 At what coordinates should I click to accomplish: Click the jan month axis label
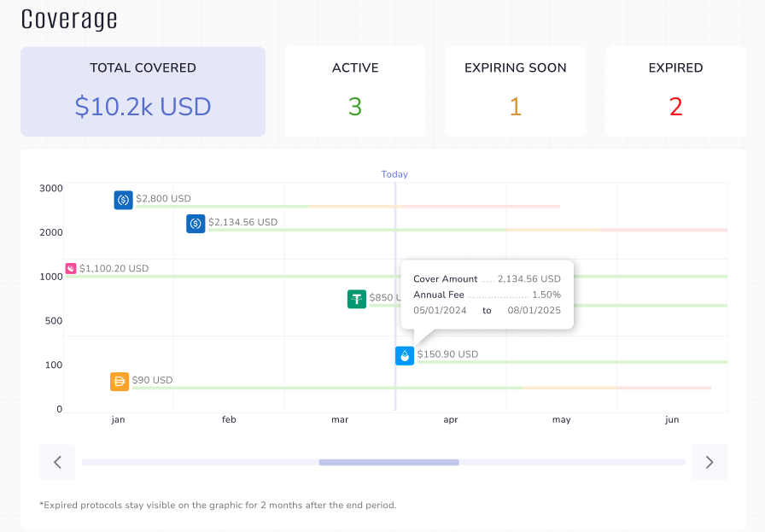coord(118,420)
